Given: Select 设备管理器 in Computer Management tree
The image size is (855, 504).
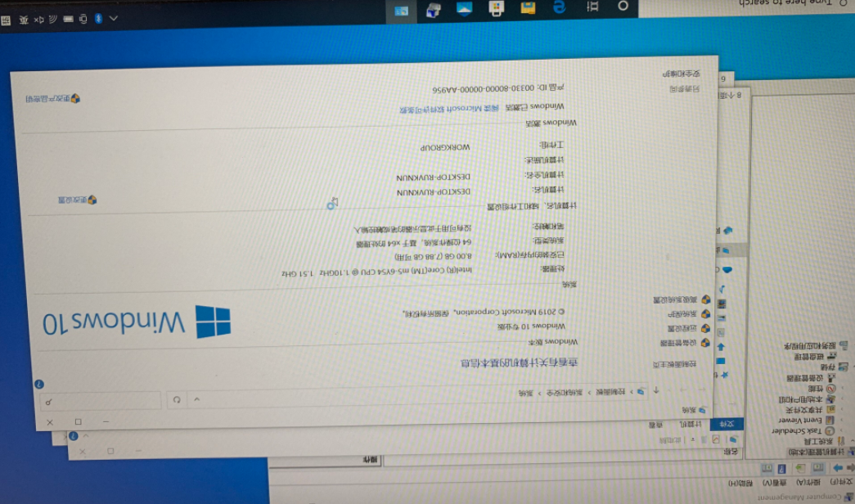Looking at the screenshot, I should [804, 378].
